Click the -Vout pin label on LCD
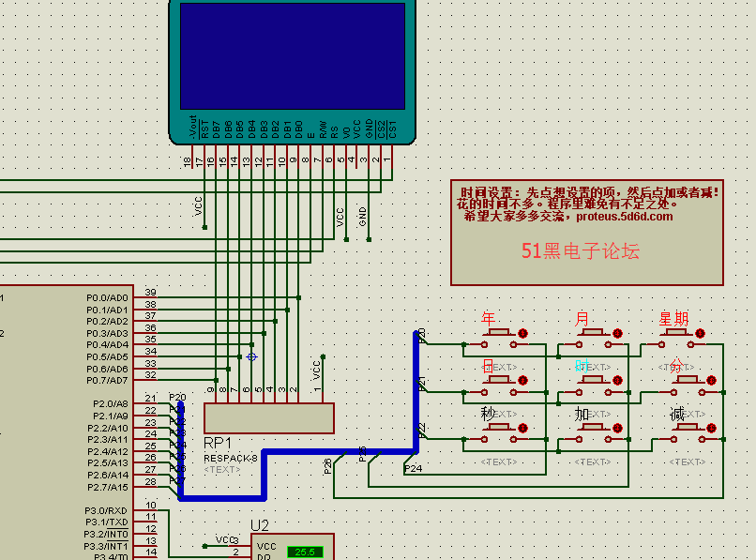 click(x=193, y=127)
